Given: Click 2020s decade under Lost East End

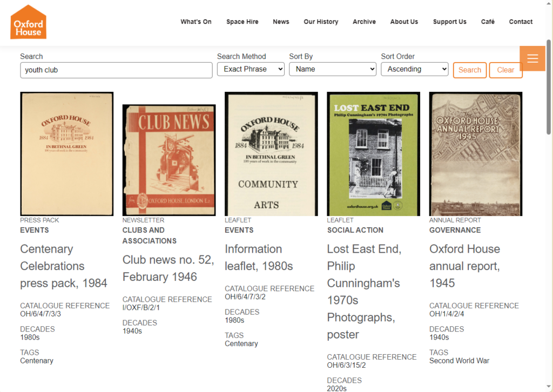Looking at the screenshot, I should tap(337, 388).
